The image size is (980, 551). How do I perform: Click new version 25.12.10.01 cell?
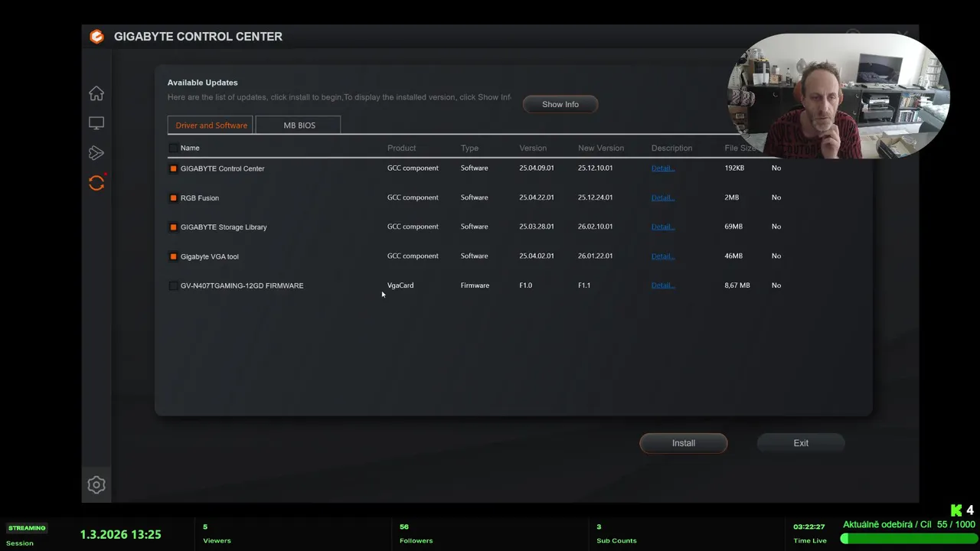[596, 168]
